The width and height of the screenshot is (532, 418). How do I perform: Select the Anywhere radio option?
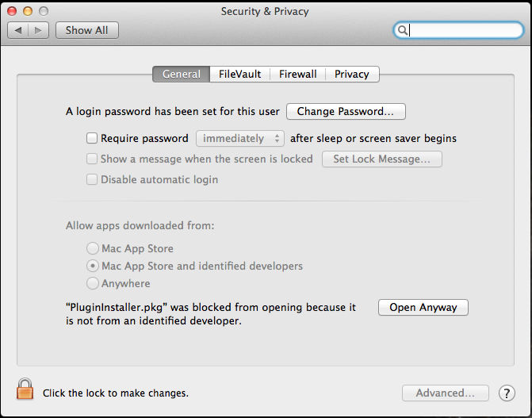click(x=92, y=283)
